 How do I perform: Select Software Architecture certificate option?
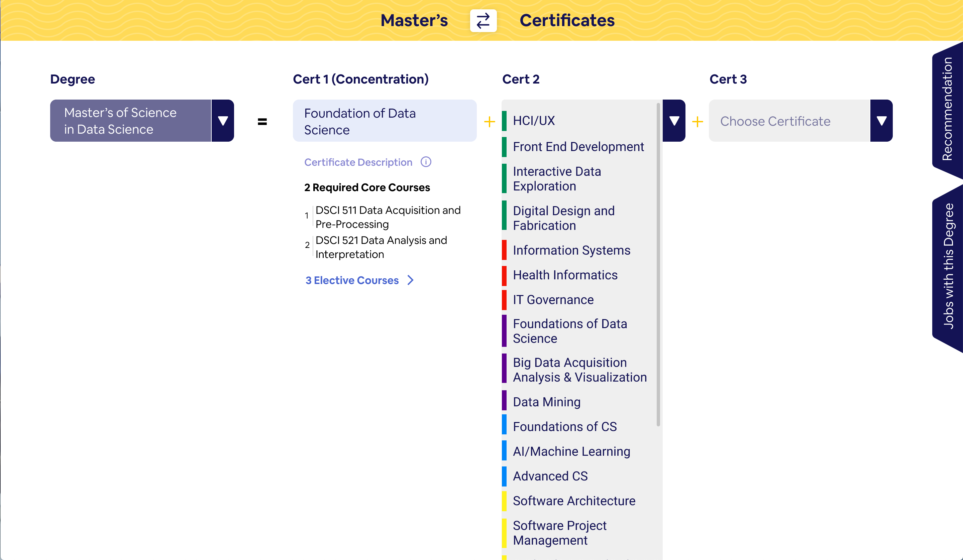pos(574,501)
